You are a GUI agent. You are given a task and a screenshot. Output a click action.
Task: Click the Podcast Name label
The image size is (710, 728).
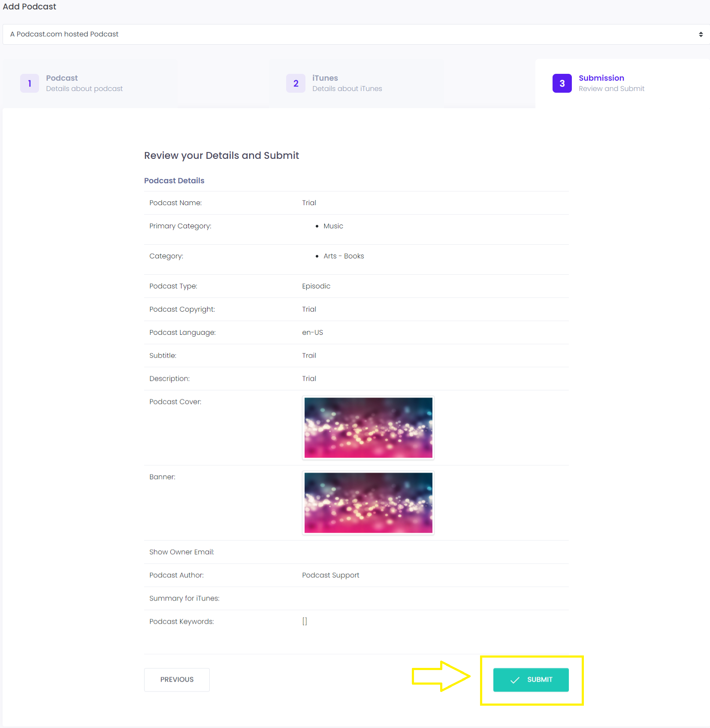(x=175, y=203)
